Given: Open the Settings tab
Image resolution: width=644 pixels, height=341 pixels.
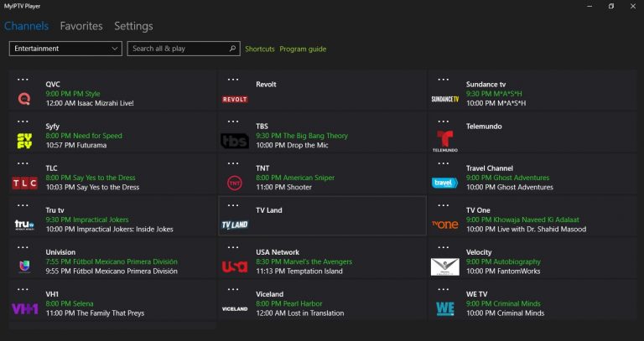Looking at the screenshot, I should [133, 26].
